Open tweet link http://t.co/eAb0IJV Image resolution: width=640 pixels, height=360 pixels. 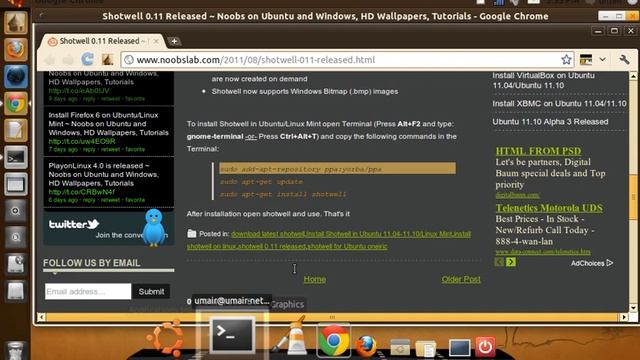click(79, 91)
